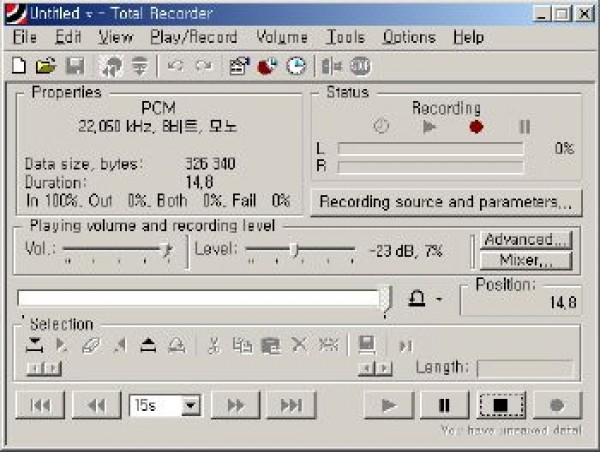
Task: Click the scissors cut icon in Selection
Action: [214, 345]
